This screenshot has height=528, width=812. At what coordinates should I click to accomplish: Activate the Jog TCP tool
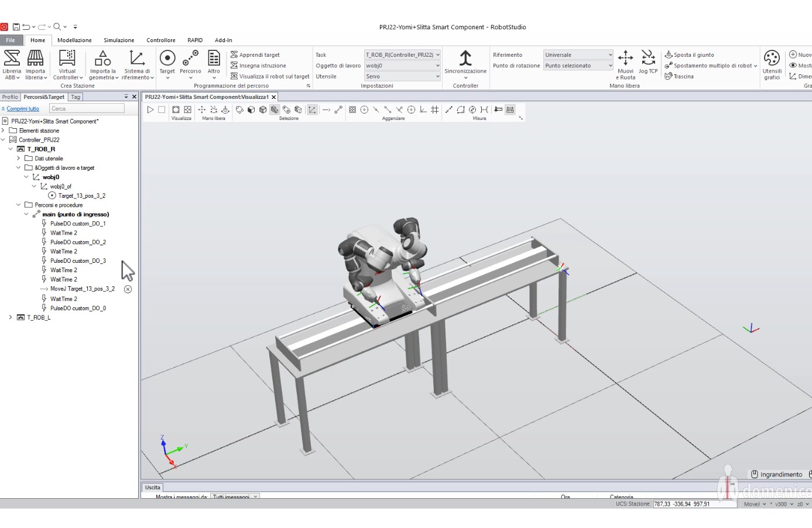[x=648, y=63]
